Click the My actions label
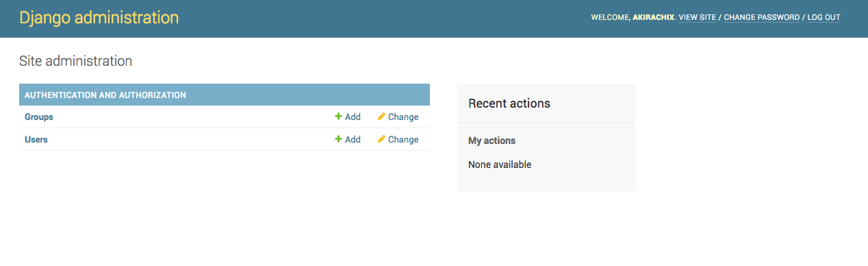Image resolution: width=868 pixels, height=266 pixels. (492, 141)
